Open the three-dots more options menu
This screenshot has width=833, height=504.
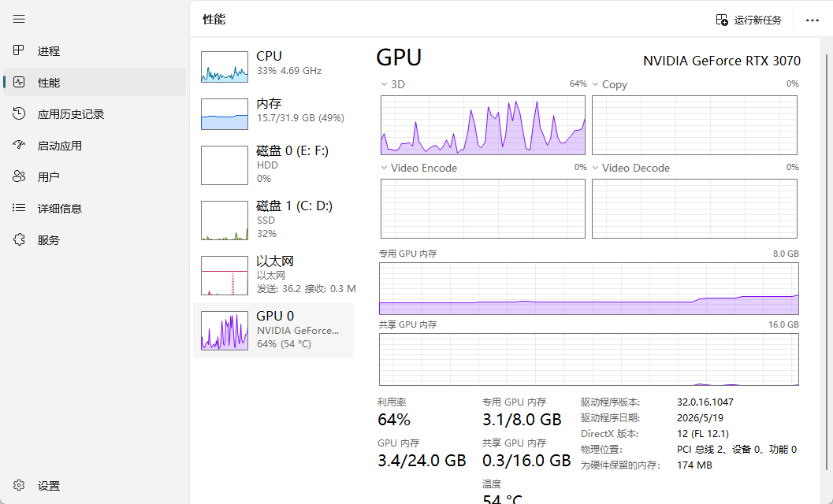[813, 20]
